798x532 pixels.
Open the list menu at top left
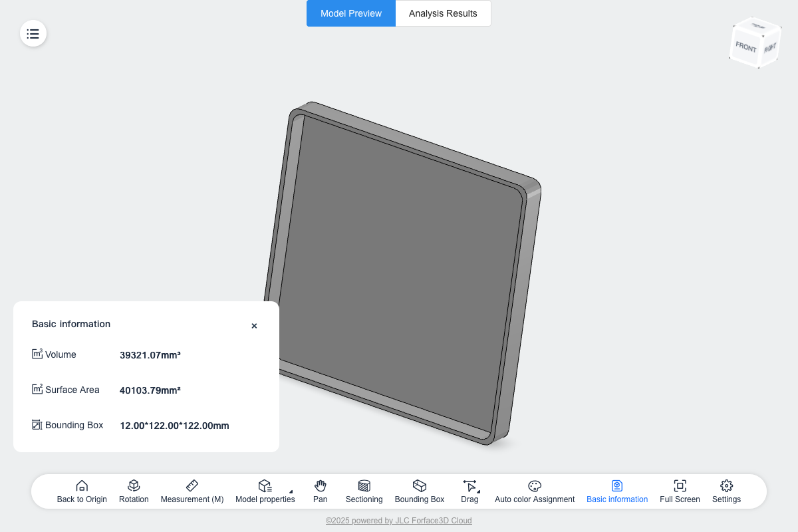click(33, 33)
